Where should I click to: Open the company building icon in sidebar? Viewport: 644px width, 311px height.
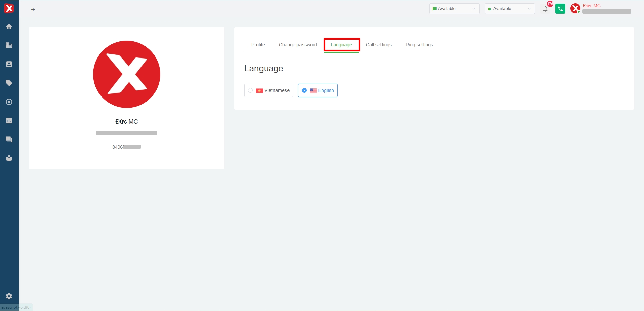[9, 45]
